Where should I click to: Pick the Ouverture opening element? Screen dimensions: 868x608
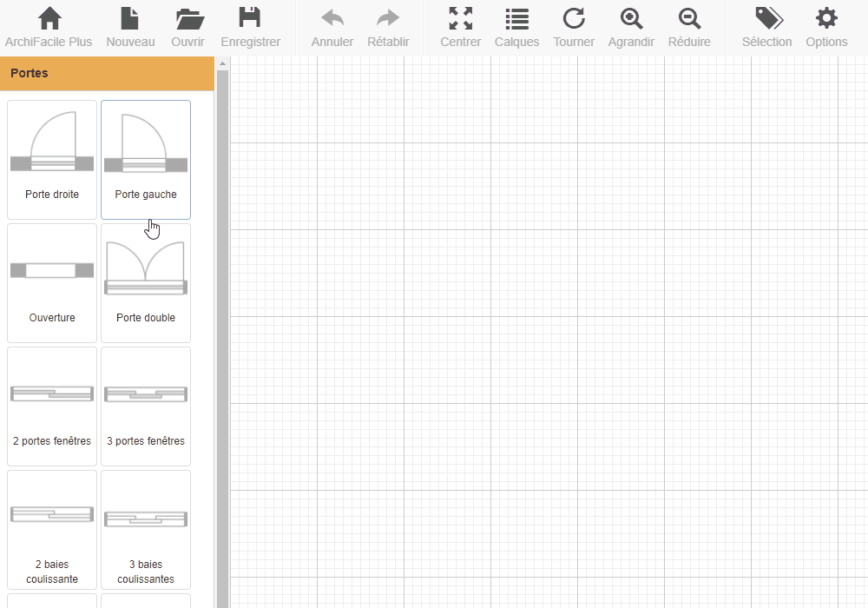pos(52,283)
